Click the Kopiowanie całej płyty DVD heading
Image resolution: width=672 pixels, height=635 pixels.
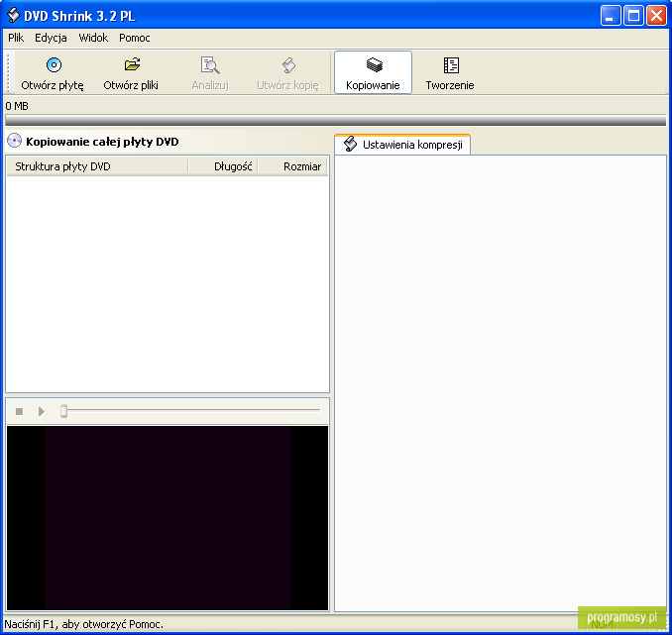point(102,142)
